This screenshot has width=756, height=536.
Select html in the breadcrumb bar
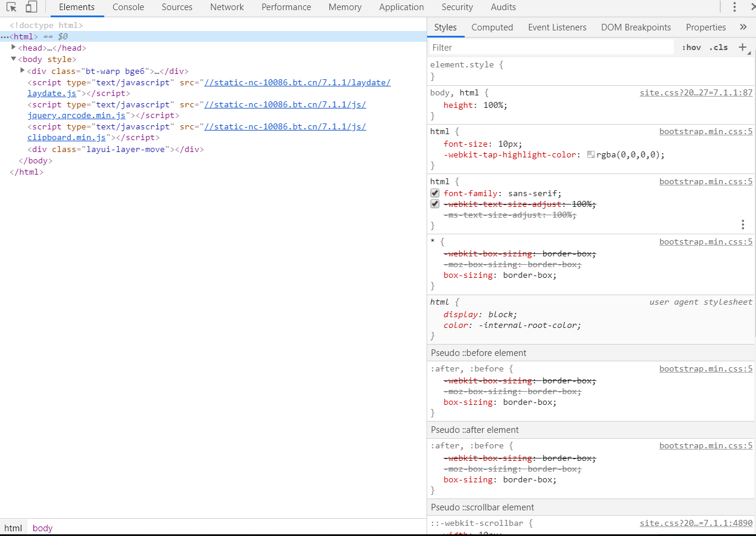point(13,528)
